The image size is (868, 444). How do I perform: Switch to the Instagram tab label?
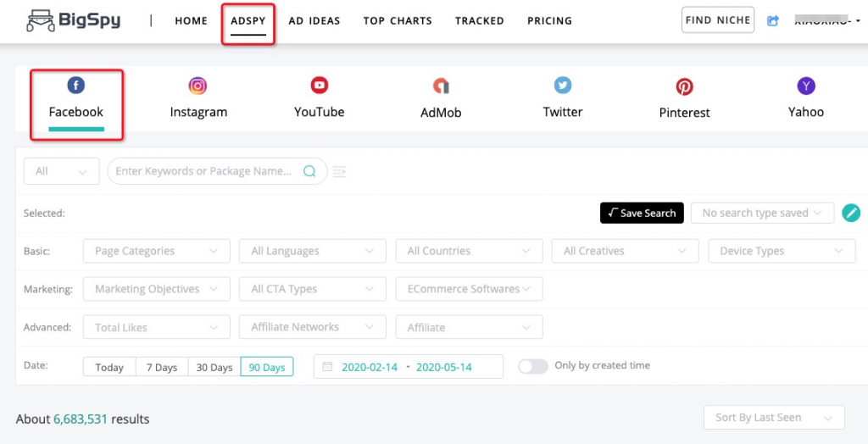(198, 112)
